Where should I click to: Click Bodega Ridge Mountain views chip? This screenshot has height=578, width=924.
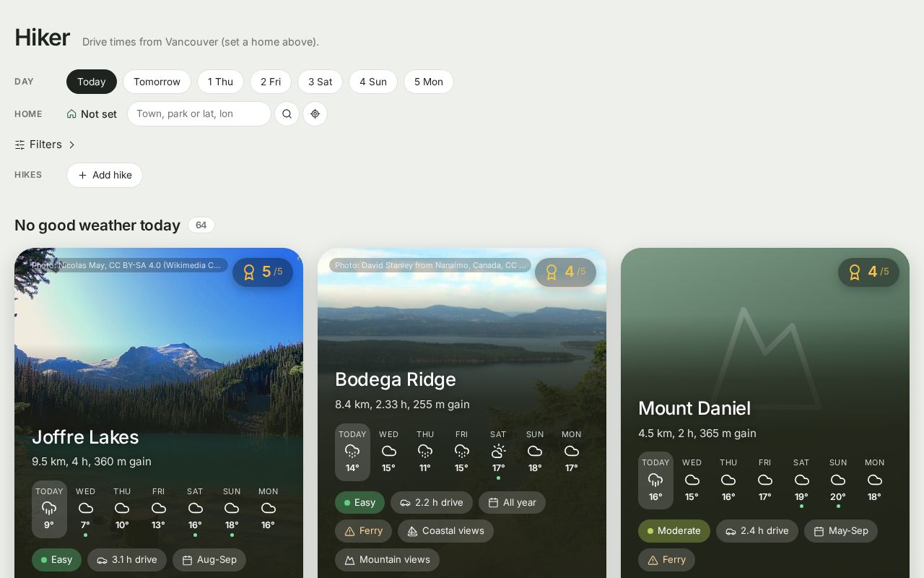(x=387, y=560)
